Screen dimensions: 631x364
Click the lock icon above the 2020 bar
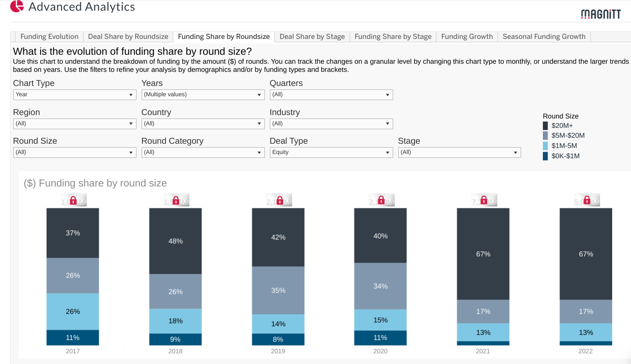380,200
